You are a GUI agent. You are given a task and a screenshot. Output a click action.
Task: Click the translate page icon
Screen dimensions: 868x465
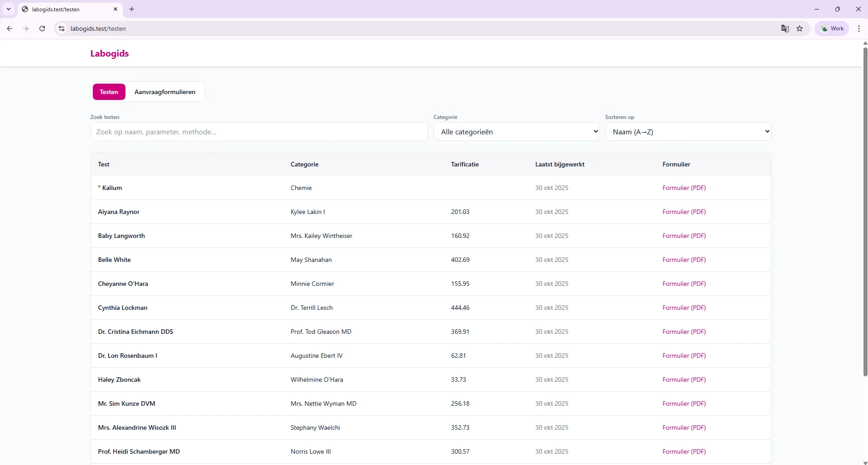coord(785,28)
